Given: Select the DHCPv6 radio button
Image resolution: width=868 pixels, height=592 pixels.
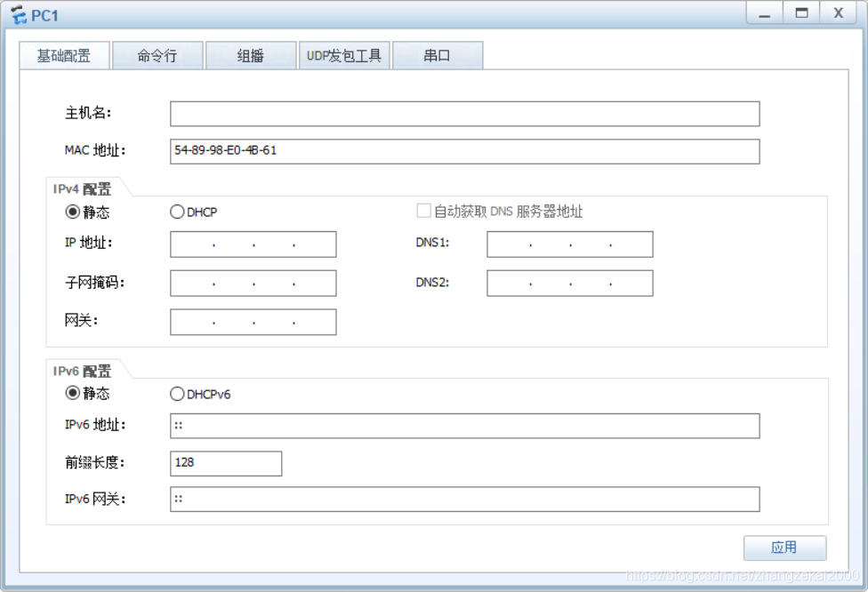Looking at the screenshot, I should click(x=177, y=394).
